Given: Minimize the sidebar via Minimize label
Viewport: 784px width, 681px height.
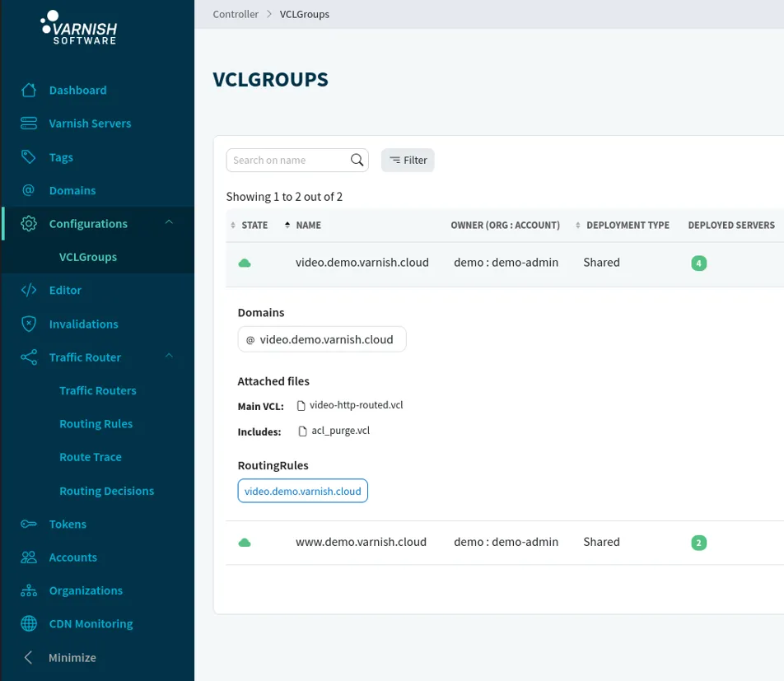Looking at the screenshot, I should (x=72, y=657).
